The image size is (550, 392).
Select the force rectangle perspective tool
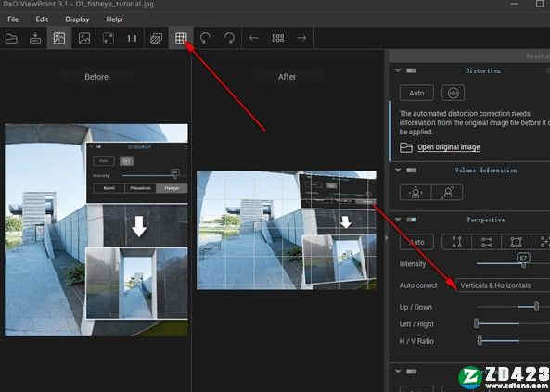coord(517,242)
